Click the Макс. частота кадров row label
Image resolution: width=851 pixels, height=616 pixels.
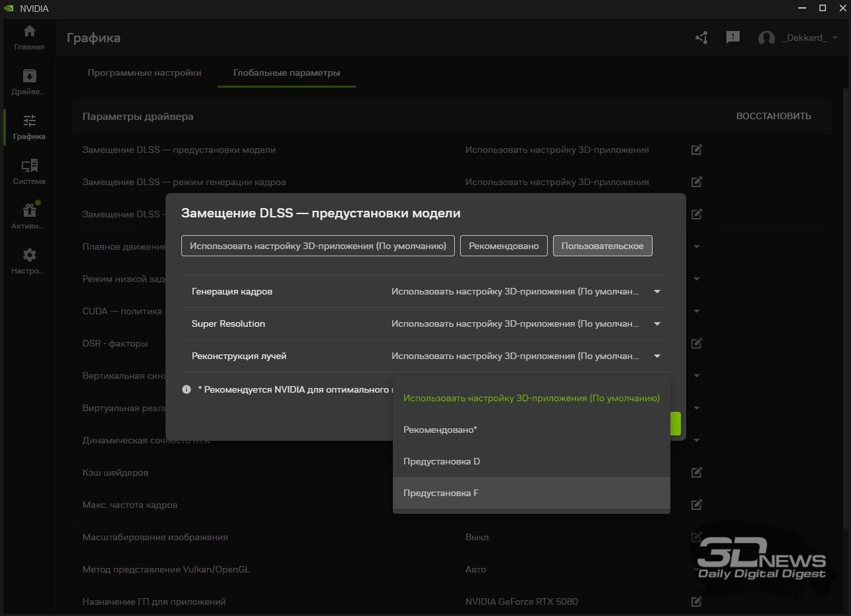point(130,505)
